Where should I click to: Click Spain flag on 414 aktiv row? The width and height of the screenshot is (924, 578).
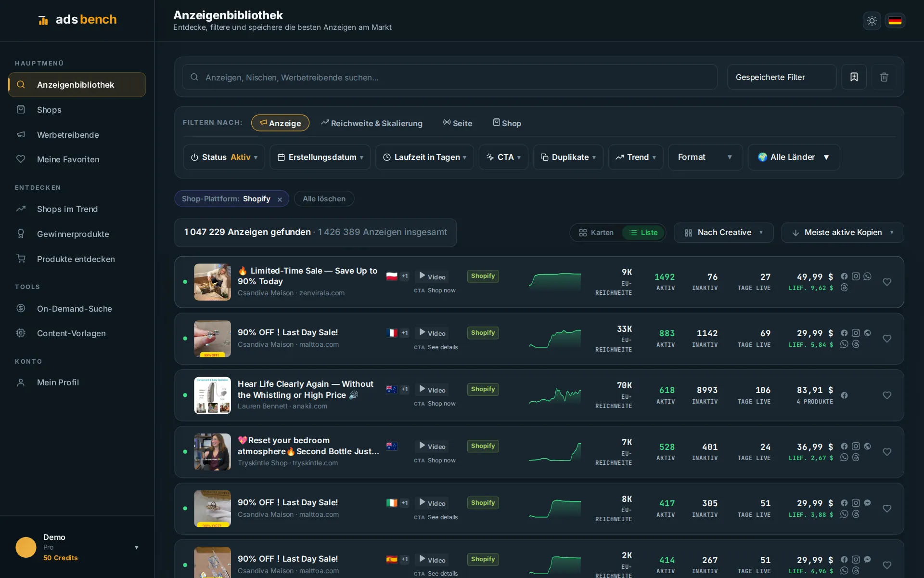coord(392,559)
